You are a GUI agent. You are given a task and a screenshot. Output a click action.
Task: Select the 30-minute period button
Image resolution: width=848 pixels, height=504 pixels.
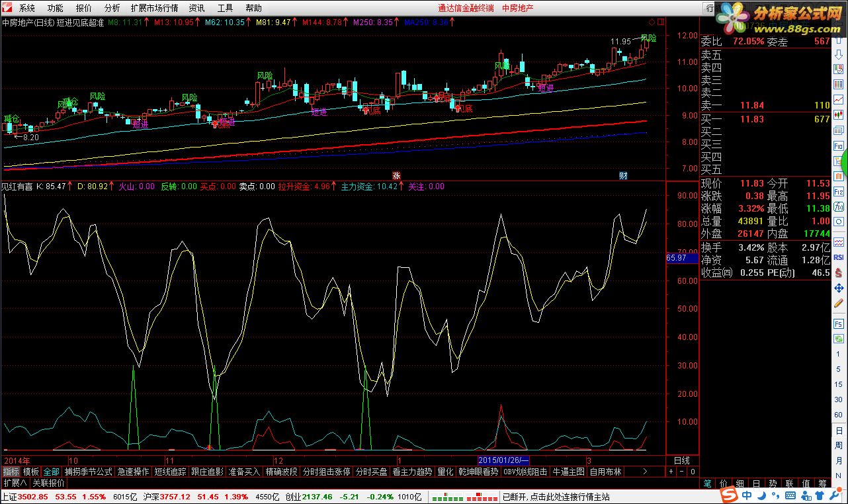pyautogui.click(x=838, y=399)
